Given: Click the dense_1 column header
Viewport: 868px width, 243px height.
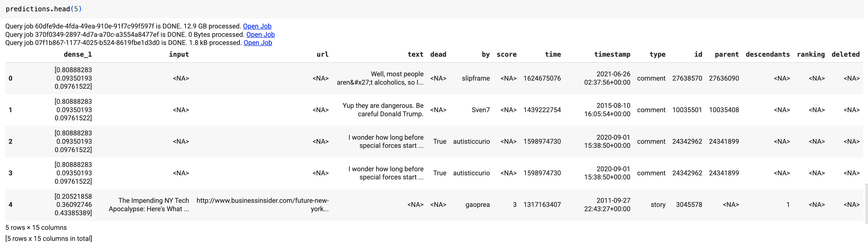Looking at the screenshot, I should pos(77,54).
